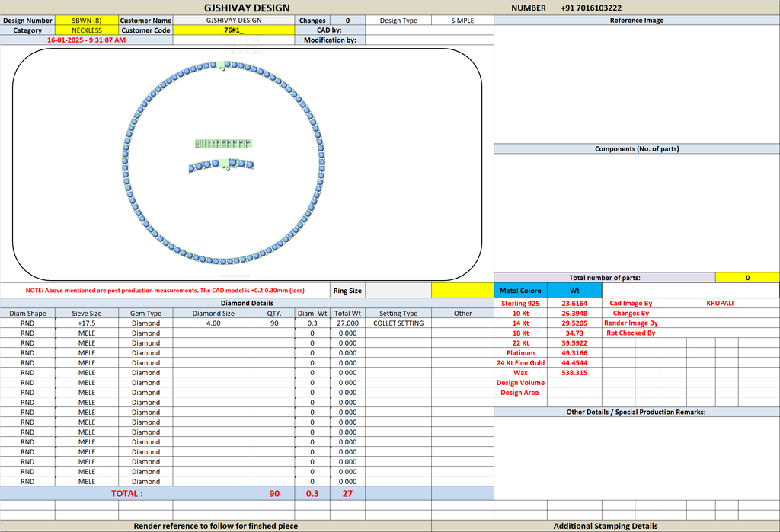This screenshot has width=780, height=532.
Task: Select the phone number +91 7016103222
Action: (x=590, y=8)
